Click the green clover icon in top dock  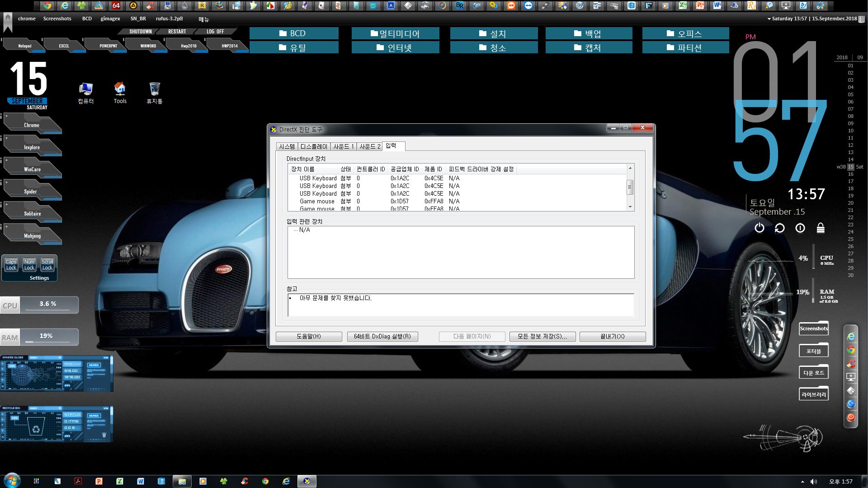82,5
